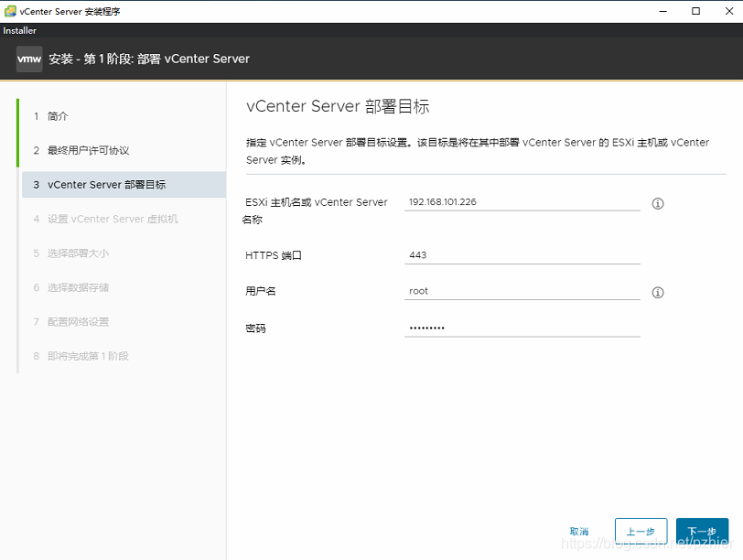743x560 pixels.
Task: Maximize the installer window
Action: click(695, 11)
